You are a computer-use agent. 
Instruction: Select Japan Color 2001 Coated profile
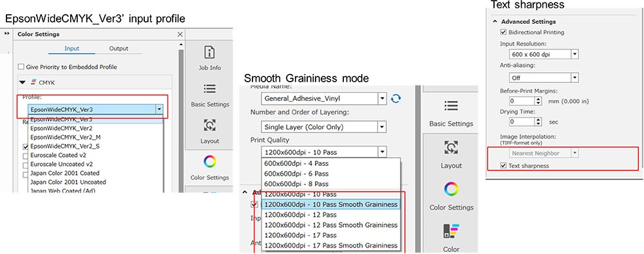click(95, 173)
